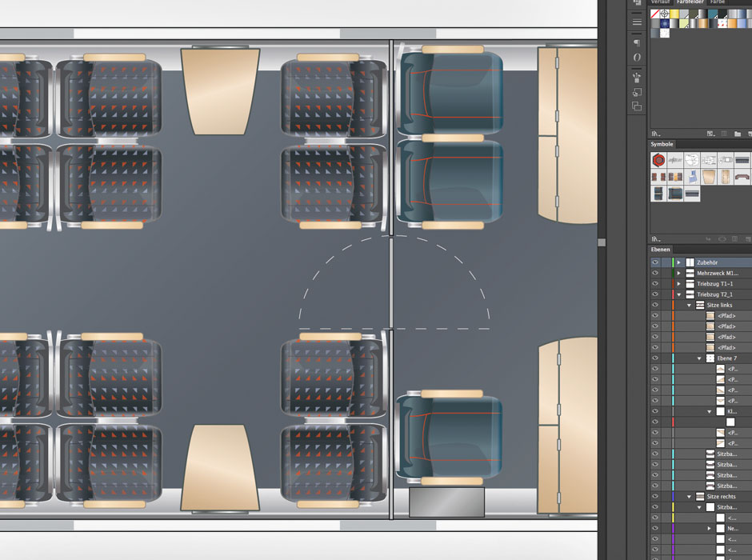Select the beige table symbol
This screenshot has width=752, height=560.
708,177
